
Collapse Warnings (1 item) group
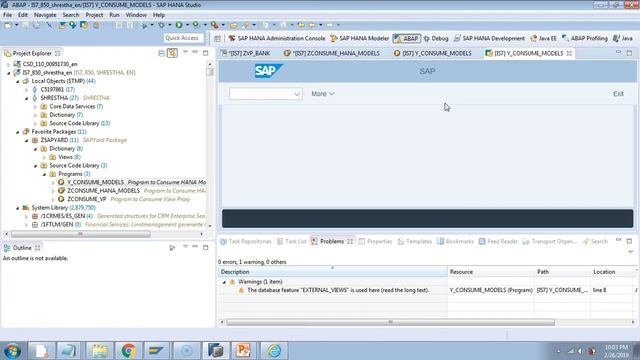pos(224,282)
